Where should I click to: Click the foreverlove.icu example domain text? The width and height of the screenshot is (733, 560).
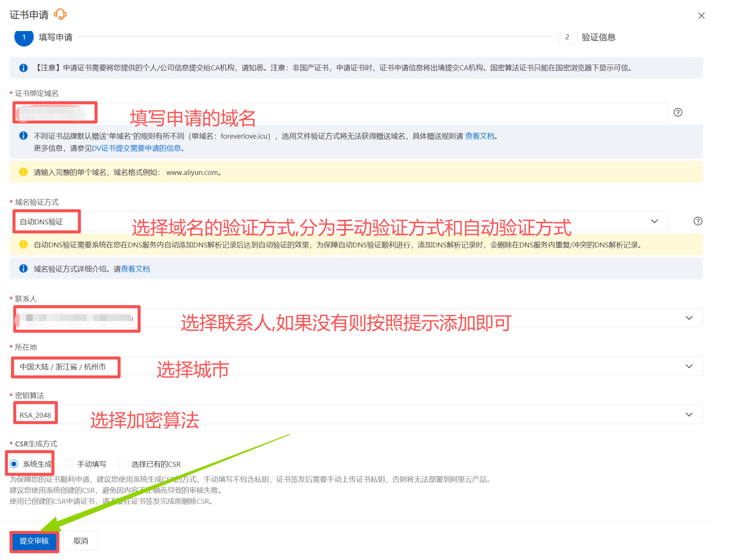tap(244, 136)
